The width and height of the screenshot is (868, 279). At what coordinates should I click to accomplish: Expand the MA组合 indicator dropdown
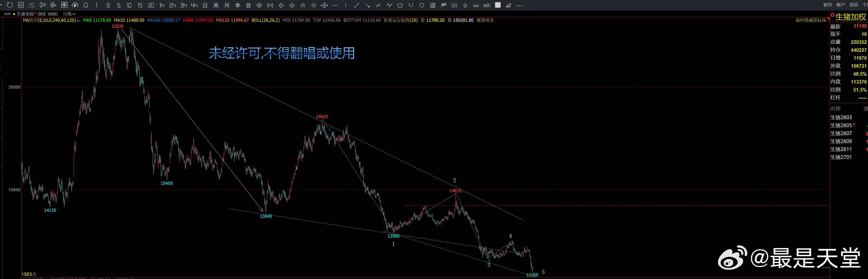tap(78, 20)
